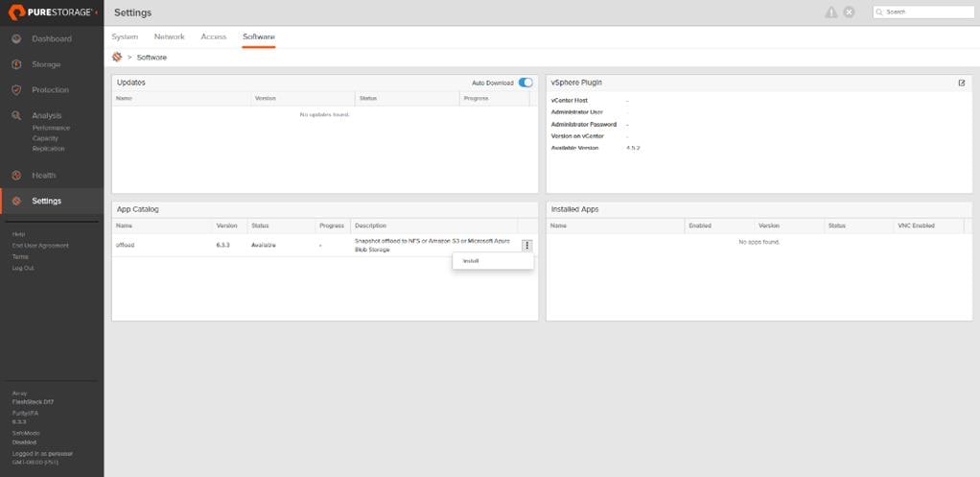980x477 pixels.
Task: Switch to the System tab
Action: (125, 36)
